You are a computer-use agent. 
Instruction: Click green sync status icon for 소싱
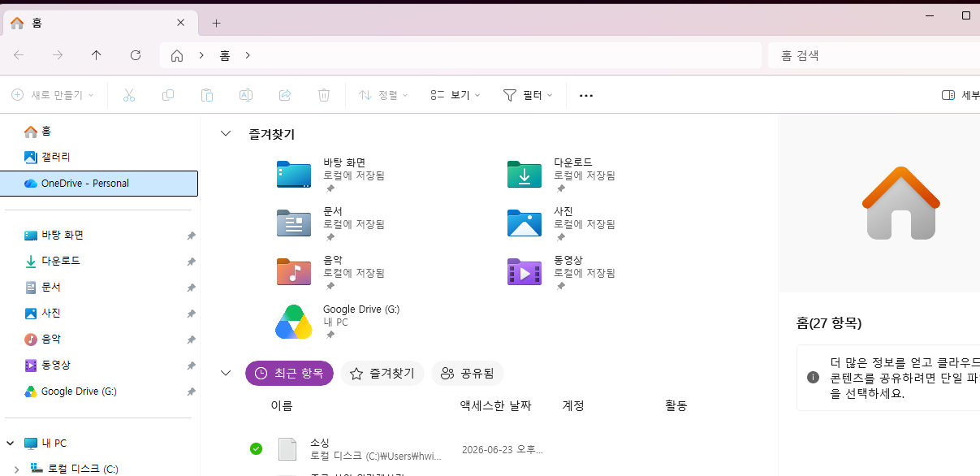pos(257,448)
